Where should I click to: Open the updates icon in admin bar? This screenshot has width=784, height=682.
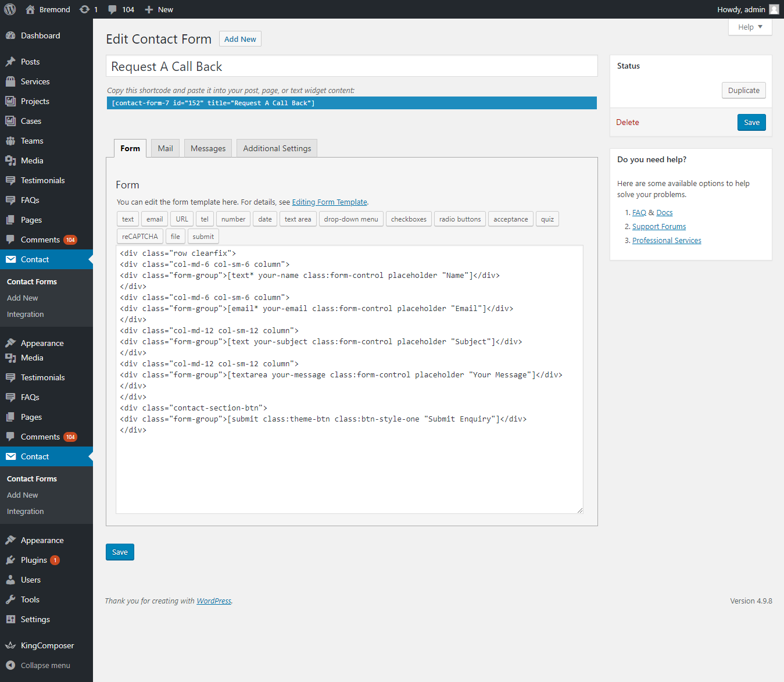[85, 9]
